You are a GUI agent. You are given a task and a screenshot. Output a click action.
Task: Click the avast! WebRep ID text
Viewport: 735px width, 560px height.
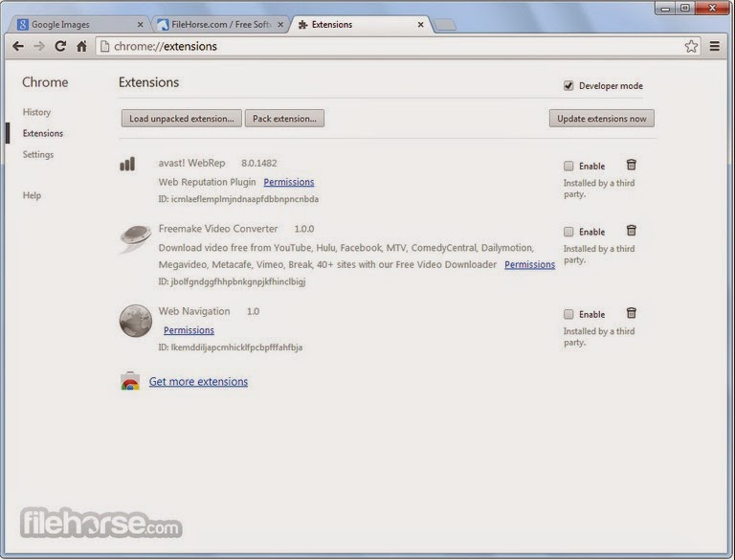(x=238, y=199)
